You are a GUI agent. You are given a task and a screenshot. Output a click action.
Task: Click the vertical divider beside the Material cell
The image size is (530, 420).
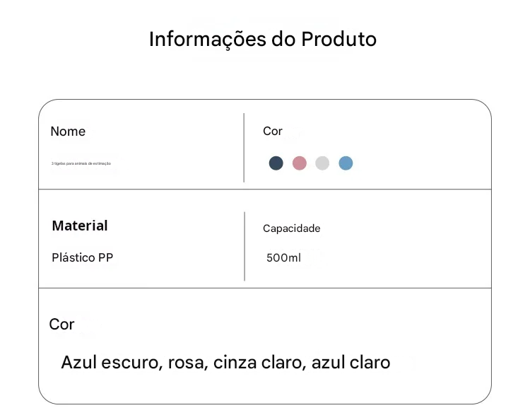245,246
